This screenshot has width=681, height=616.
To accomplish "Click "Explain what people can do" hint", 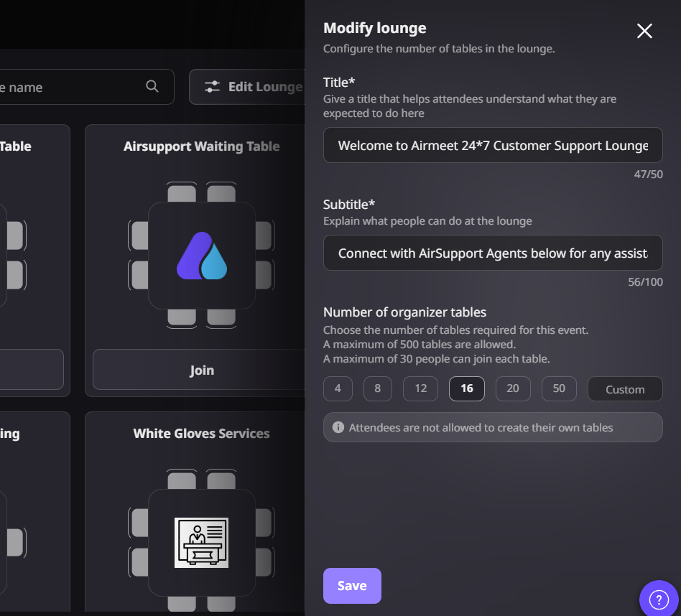I will [x=427, y=221].
